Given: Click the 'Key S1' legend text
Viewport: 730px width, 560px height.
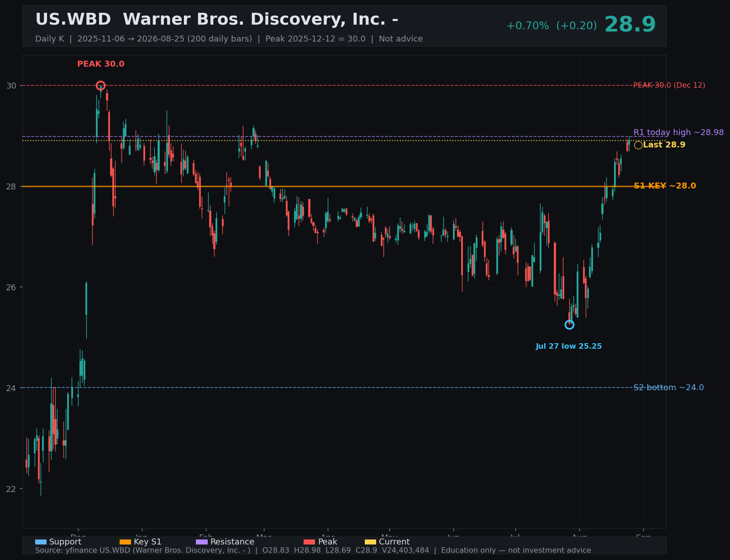Looking at the screenshot, I should [147, 542].
